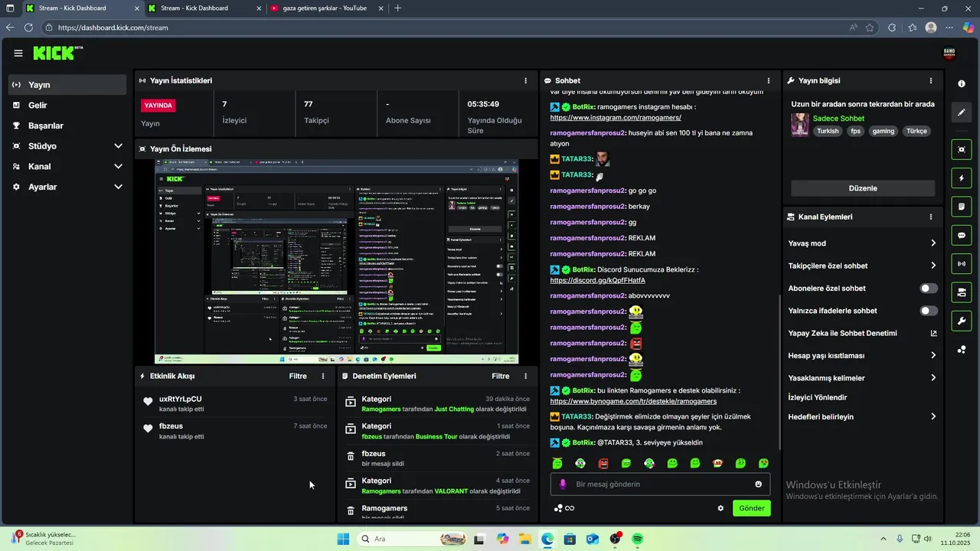Screen dimensions: 980x551
Task: Open the instagram.com/ramogamers link in chat
Action: (616, 118)
